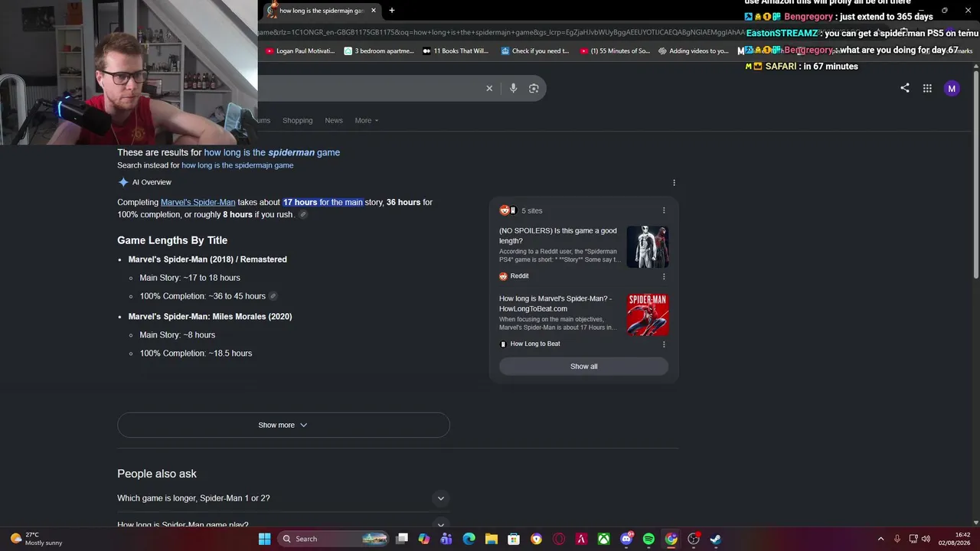Start voice search with the microphone icon

click(513, 88)
